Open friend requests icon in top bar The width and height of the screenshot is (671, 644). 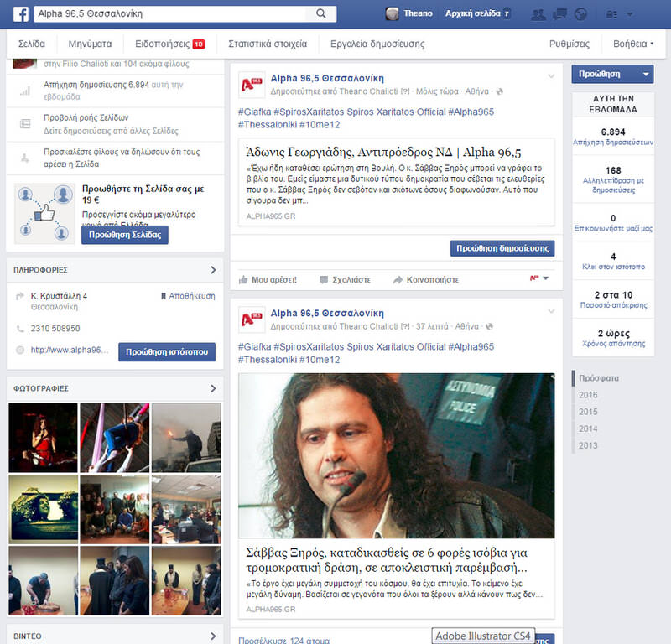point(538,15)
